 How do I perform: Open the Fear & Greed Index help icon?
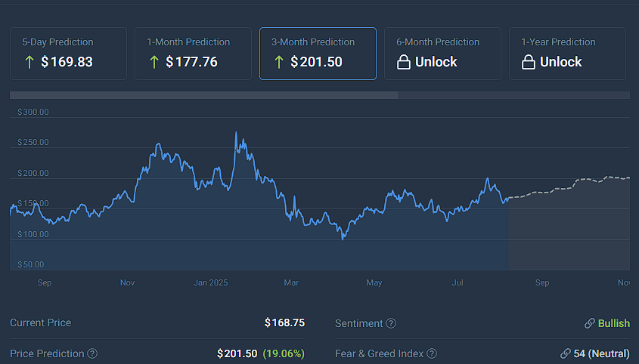[432, 353]
